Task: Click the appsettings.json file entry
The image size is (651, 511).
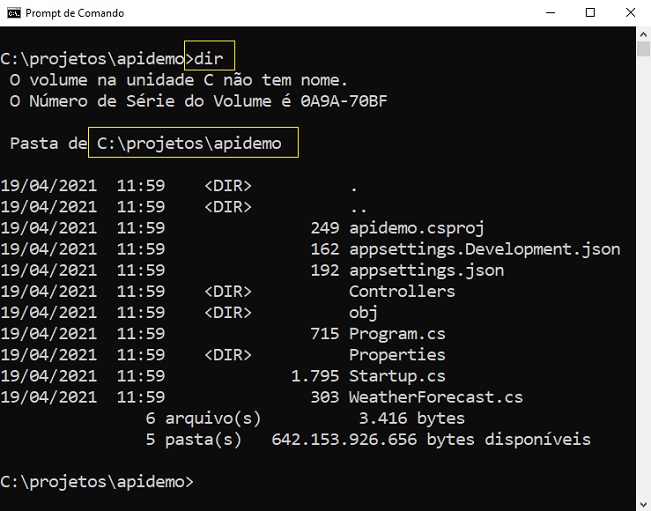Action: [x=426, y=270]
